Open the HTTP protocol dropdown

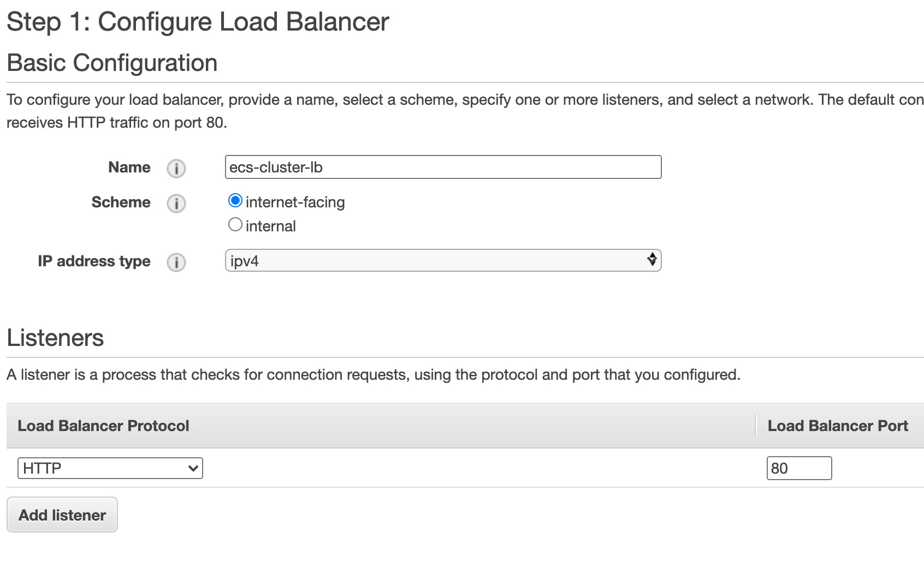[x=110, y=468]
